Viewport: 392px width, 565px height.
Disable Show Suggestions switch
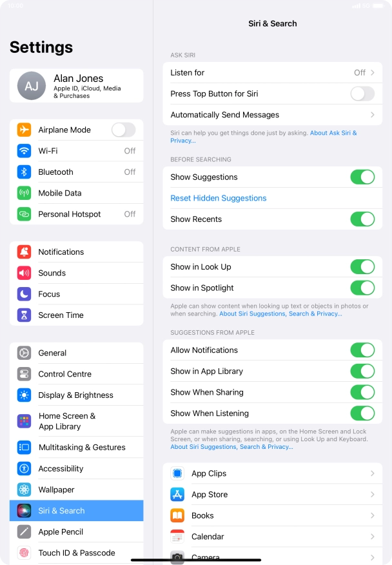(362, 177)
